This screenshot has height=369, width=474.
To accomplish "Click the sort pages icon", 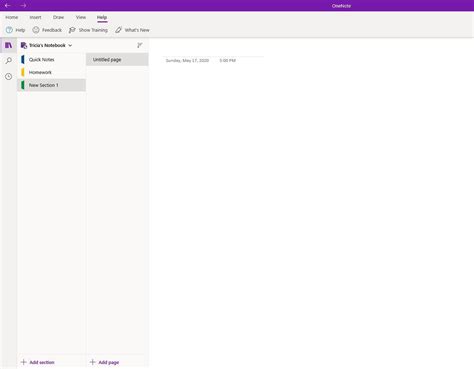I will [140, 45].
